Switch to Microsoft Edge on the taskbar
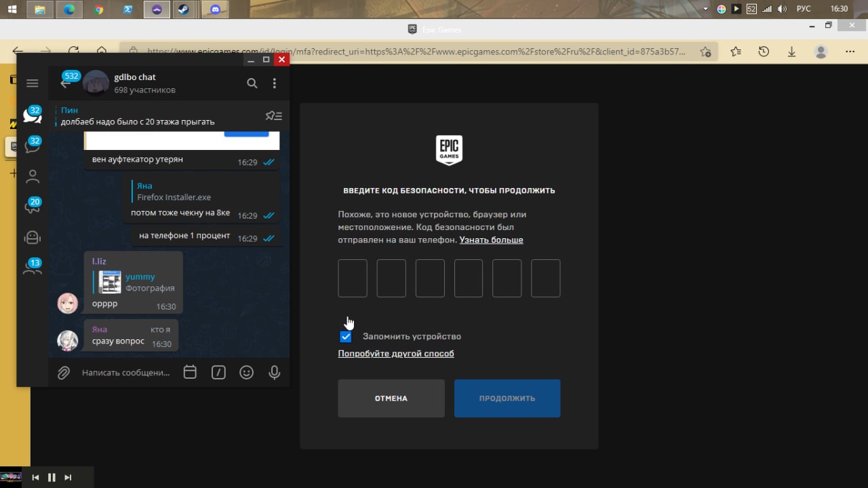The width and height of the screenshot is (868, 488). click(x=69, y=10)
